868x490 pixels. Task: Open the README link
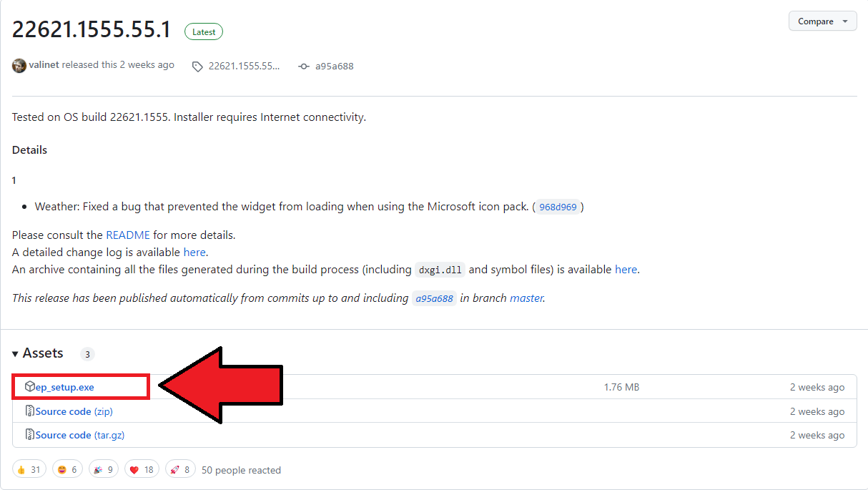[x=128, y=235]
